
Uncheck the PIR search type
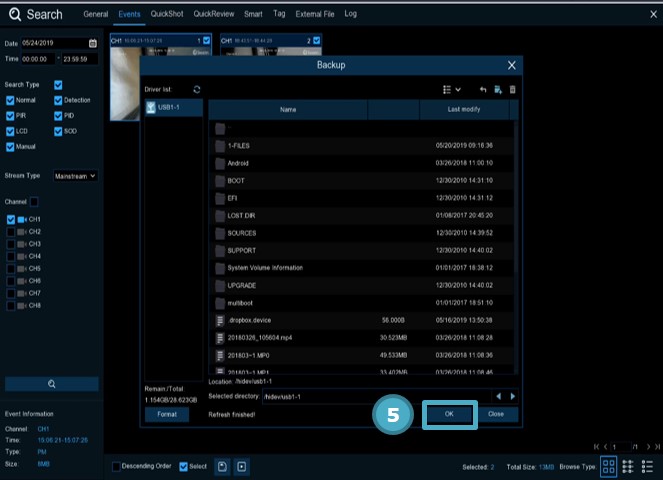(11, 116)
